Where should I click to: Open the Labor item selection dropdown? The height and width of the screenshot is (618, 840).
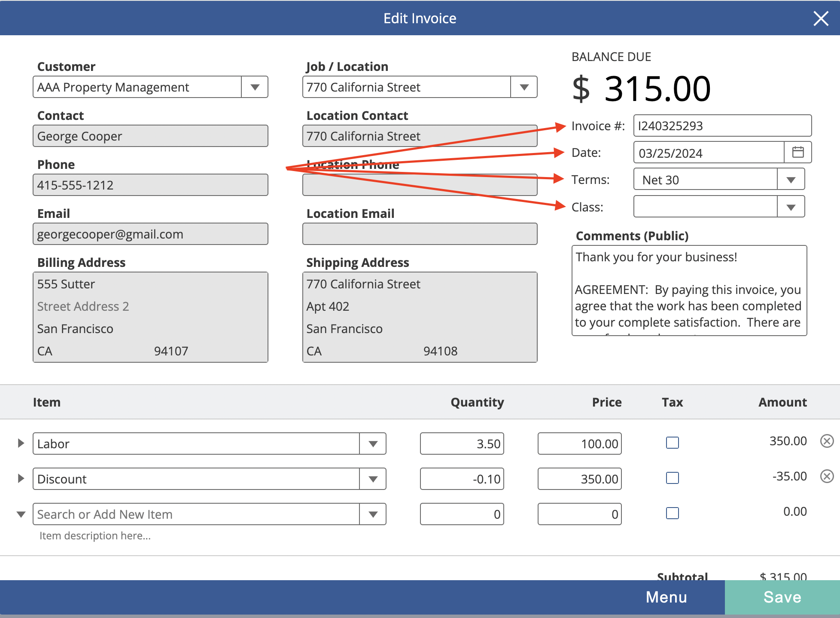point(373,444)
